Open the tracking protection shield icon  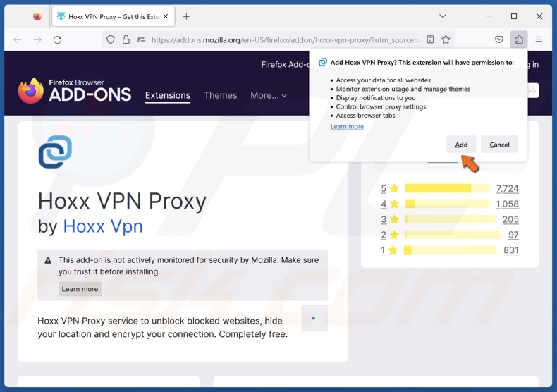[x=111, y=39]
